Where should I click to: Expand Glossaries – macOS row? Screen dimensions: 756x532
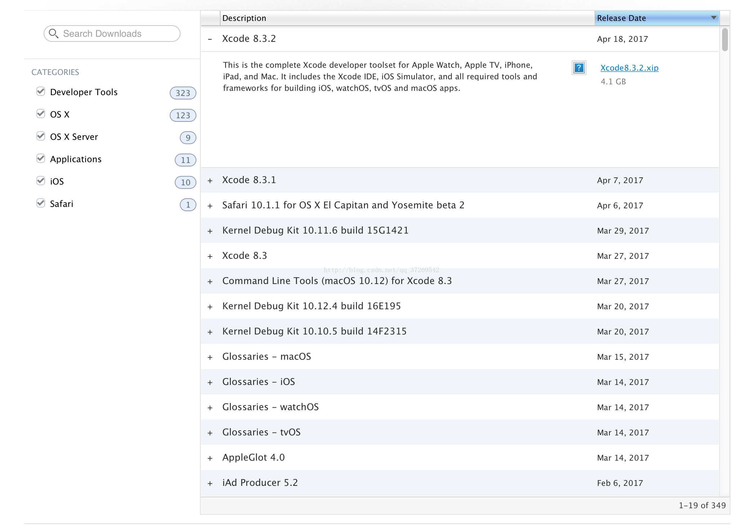pos(210,357)
